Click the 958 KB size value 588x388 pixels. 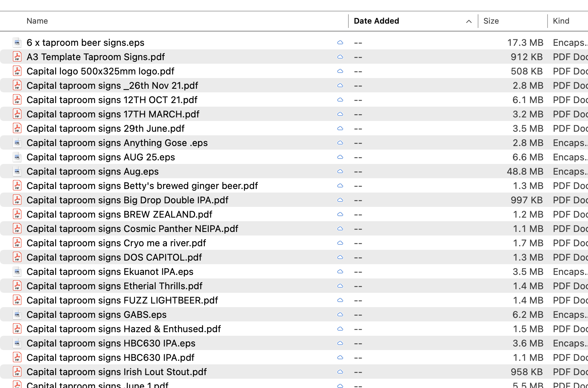[527, 372]
